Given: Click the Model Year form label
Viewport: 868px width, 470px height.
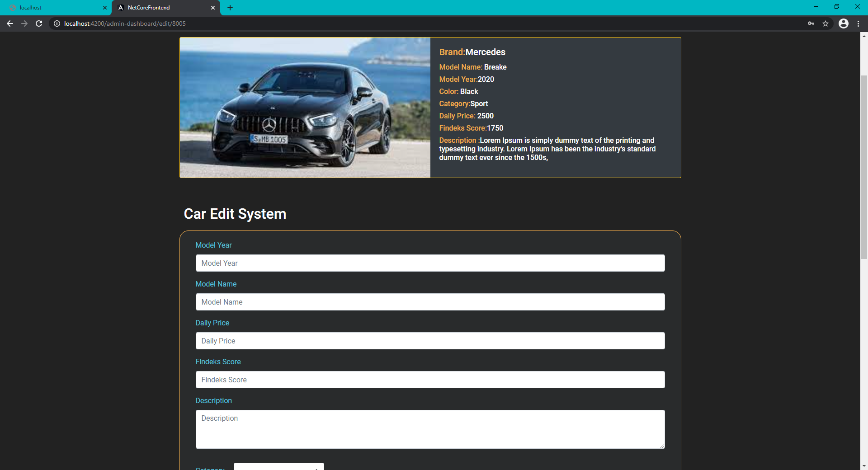Looking at the screenshot, I should point(213,245).
